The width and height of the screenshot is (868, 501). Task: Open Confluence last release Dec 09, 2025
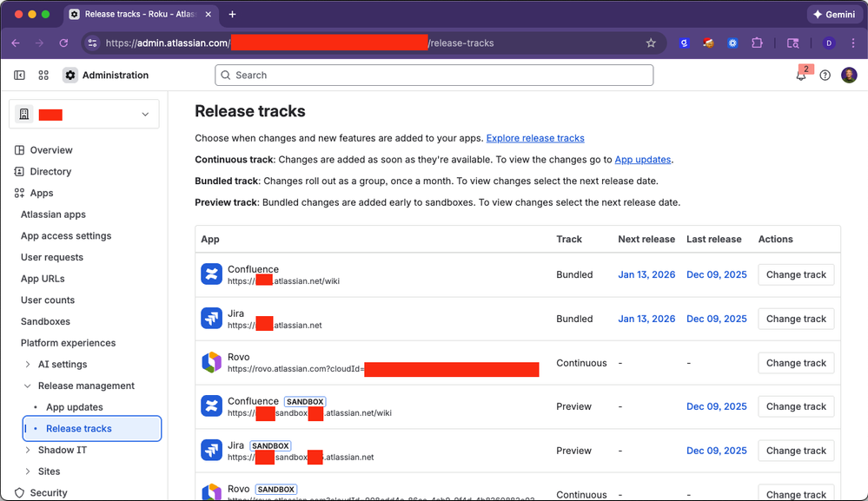[x=716, y=275]
